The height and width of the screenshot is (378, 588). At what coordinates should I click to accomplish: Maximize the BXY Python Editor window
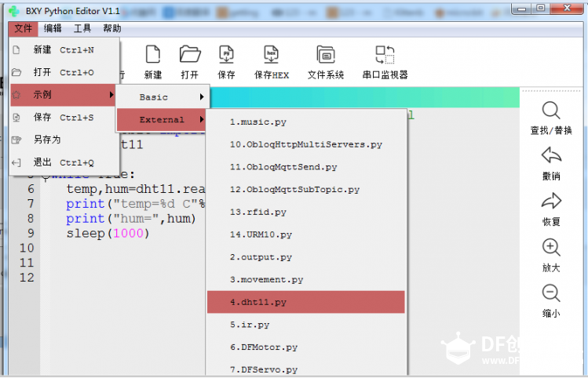click(540, 9)
